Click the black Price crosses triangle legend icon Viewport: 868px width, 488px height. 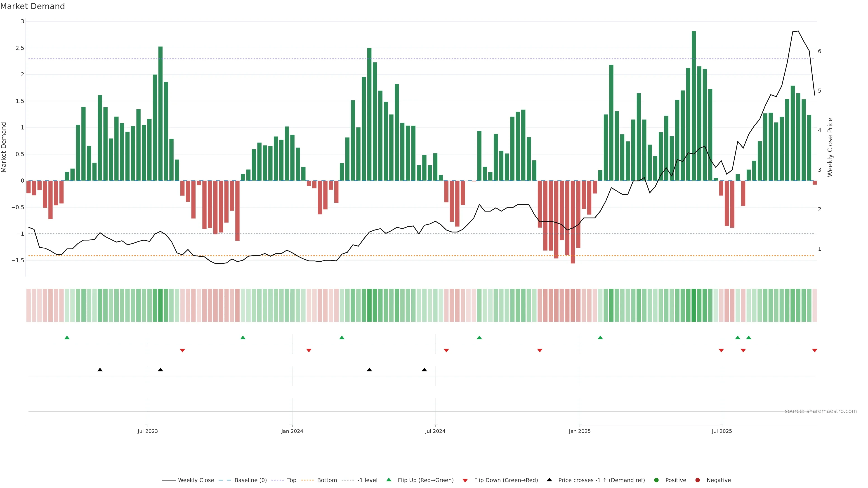(x=549, y=480)
